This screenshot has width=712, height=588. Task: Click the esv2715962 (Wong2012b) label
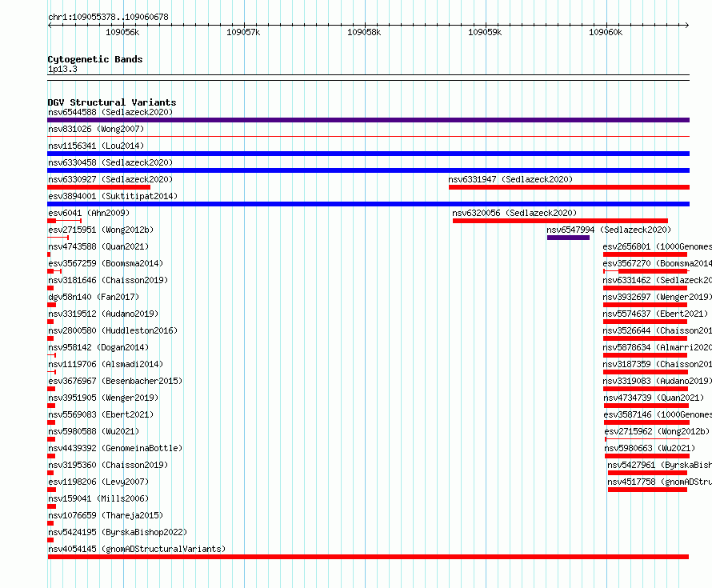(657, 431)
